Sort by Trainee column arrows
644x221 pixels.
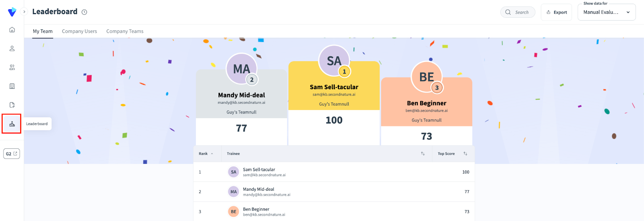click(x=423, y=154)
